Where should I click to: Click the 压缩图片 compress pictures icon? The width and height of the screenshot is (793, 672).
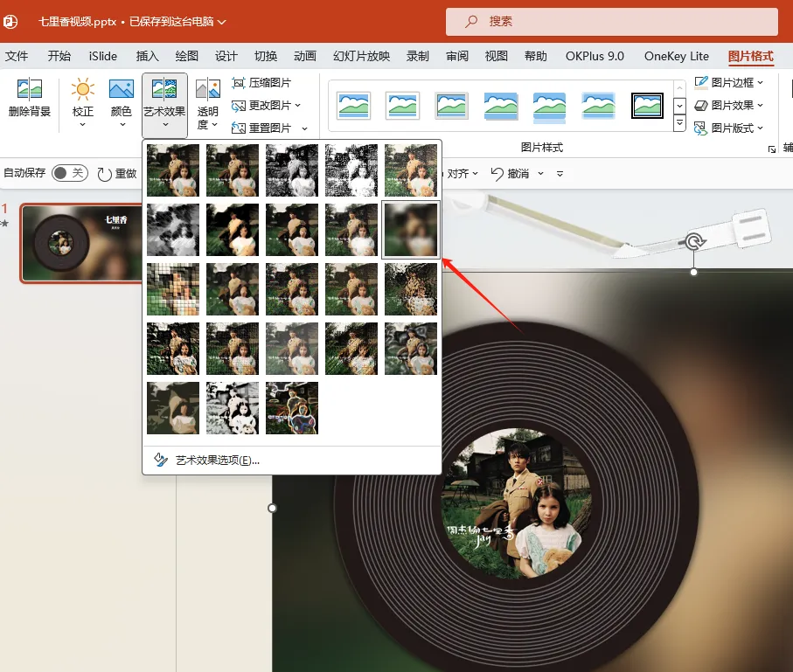tap(238, 82)
